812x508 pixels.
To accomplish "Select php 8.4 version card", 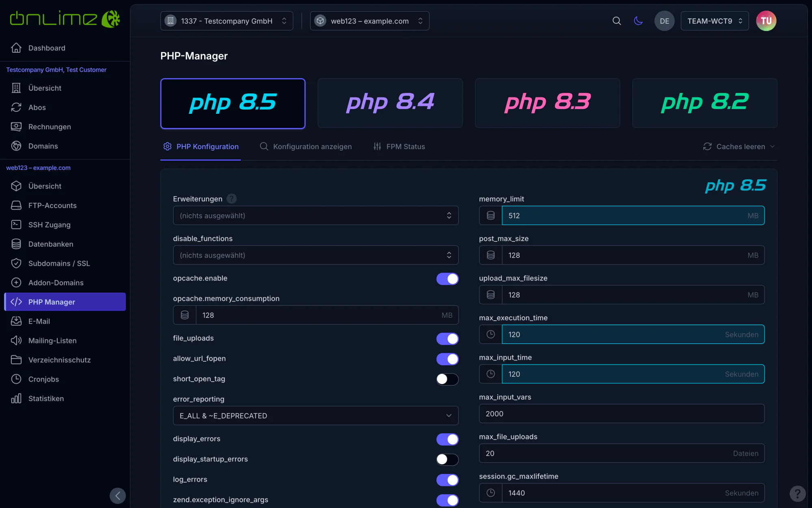I will point(390,103).
